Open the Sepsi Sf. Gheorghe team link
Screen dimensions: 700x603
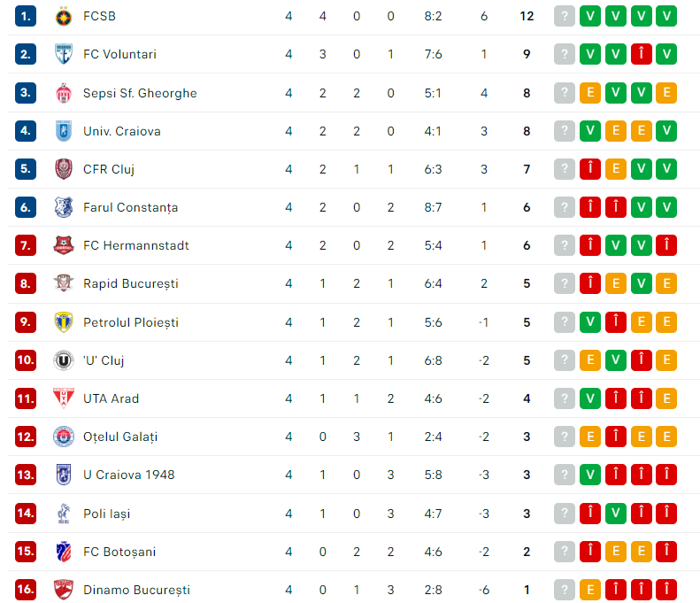[140, 93]
